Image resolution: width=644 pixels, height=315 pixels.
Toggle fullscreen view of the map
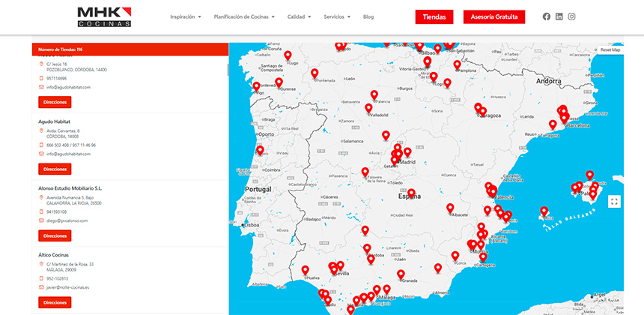pos(614,202)
